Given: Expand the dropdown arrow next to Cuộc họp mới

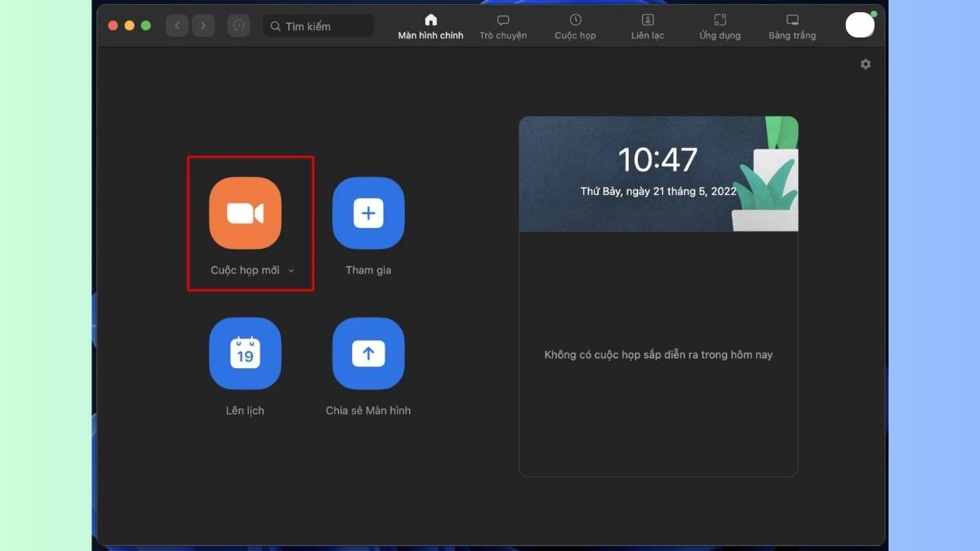Looking at the screenshot, I should [x=292, y=271].
